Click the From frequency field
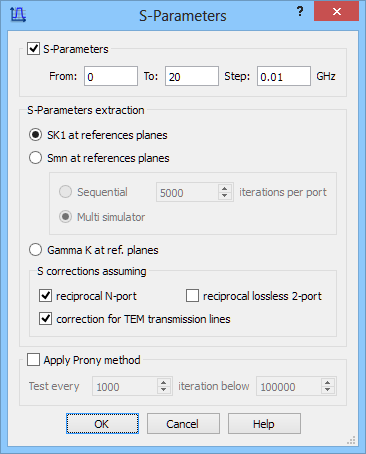This screenshot has width=366, height=454. coord(111,76)
